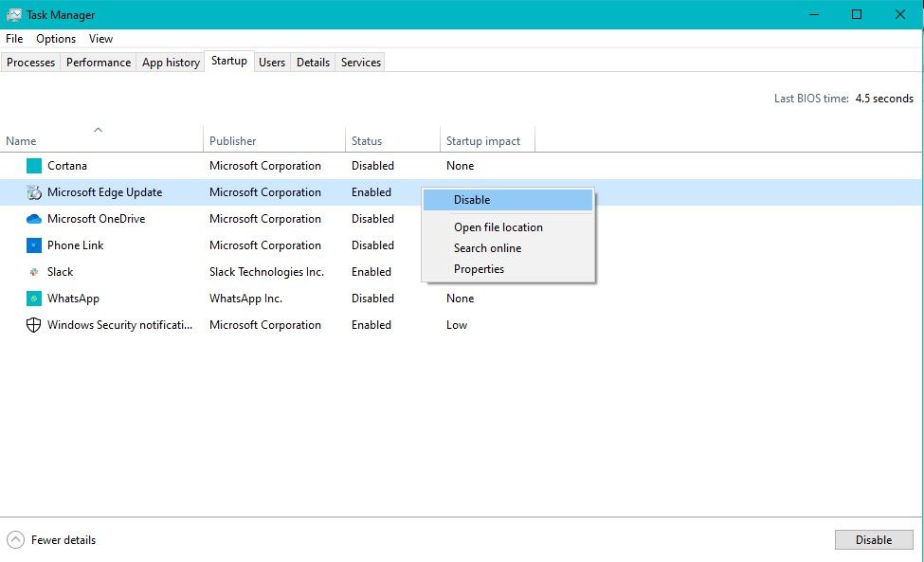Switch to the Services tab

pos(360,63)
